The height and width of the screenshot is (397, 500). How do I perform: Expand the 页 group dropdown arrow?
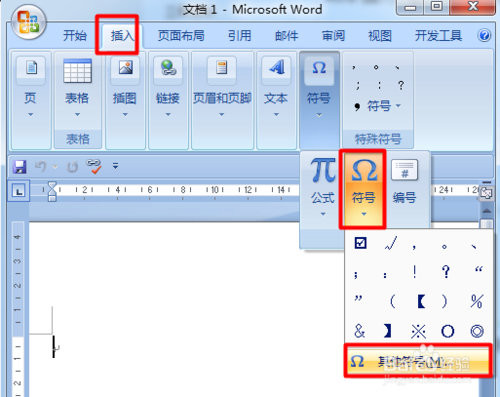tap(31, 114)
